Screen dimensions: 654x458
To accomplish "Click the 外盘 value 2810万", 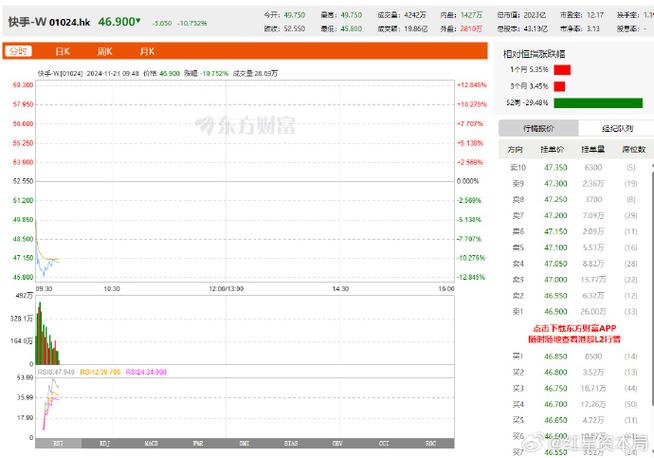I will point(471,29).
